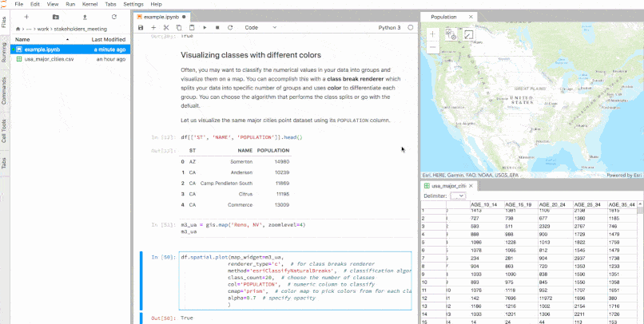644x324 pixels.
Task: Create a new folder in file browser
Action: point(56,17)
